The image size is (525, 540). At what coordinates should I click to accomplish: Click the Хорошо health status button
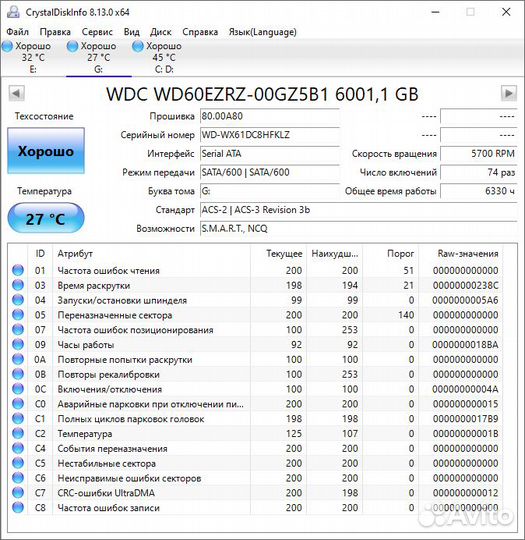46,151
